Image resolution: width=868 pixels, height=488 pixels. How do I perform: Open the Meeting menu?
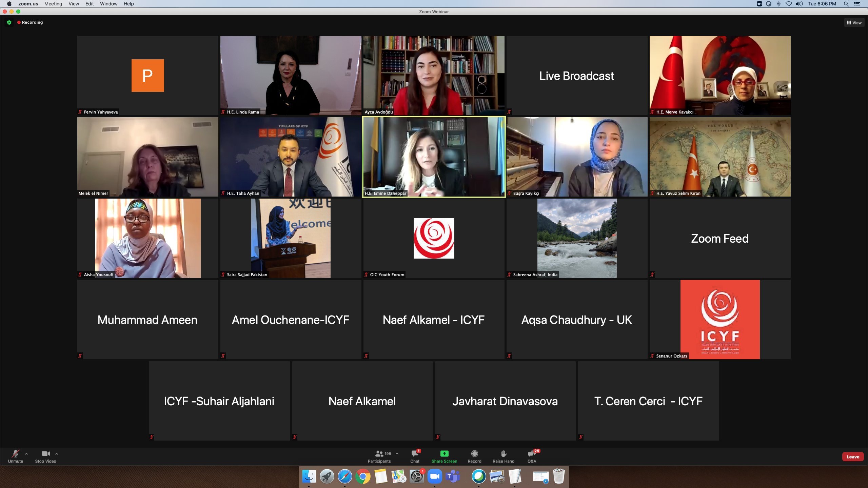pyautogui.click(x=53, y=4)
